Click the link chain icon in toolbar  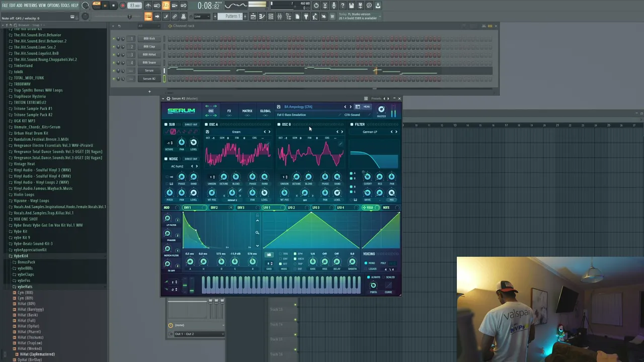(x=174, y=17)
